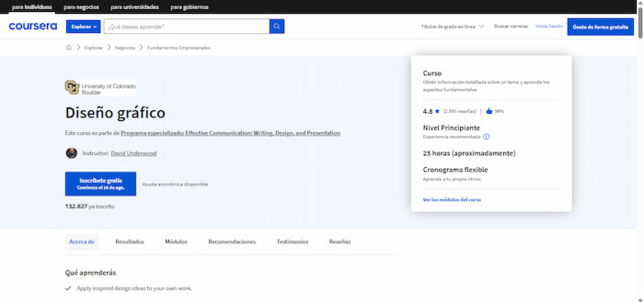Screen dimensions: 644x302
Task: Switch to the Resultados tab
Action: click(130, 242)
